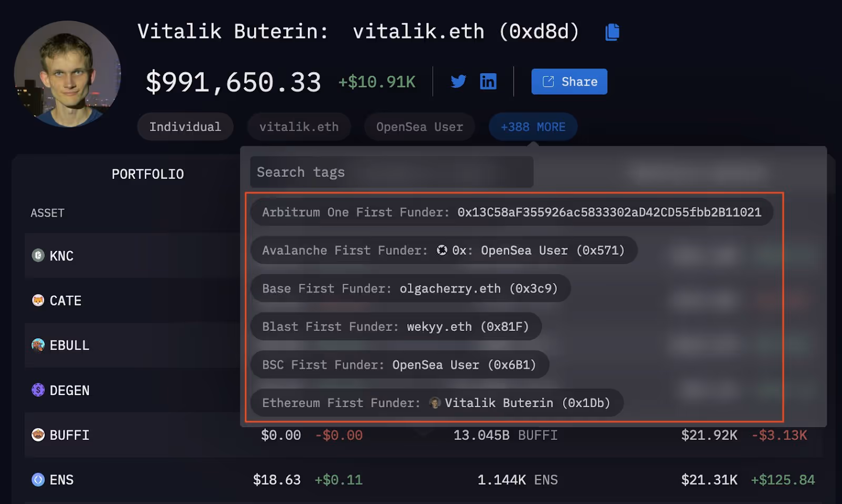Open the Blast First Funder wekyy.eth tag
This screenshot has height=504, width=842.
click(x=396, y=327)
